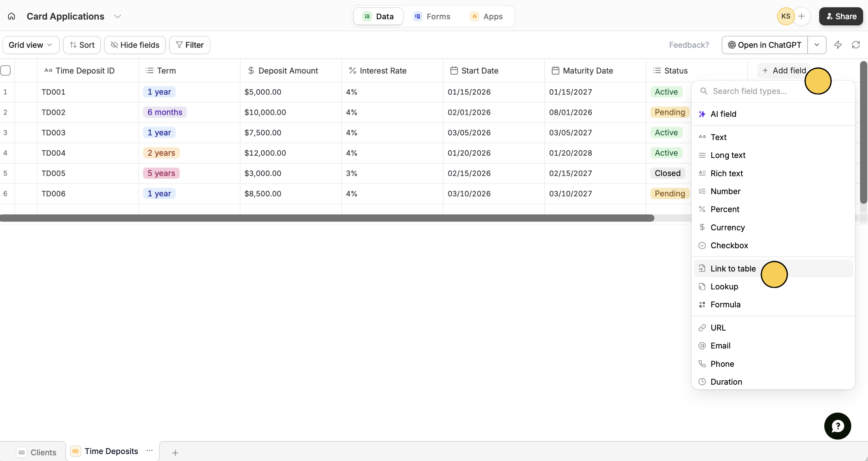The height and width of the screenshot is (461, 868).
Task: Click the lightning bolt automation icon
Action: point(838,45)
